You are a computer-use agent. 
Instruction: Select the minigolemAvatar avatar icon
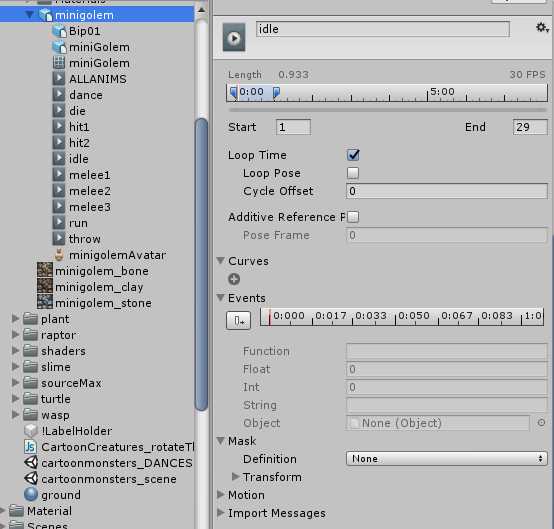pos(59,255)
